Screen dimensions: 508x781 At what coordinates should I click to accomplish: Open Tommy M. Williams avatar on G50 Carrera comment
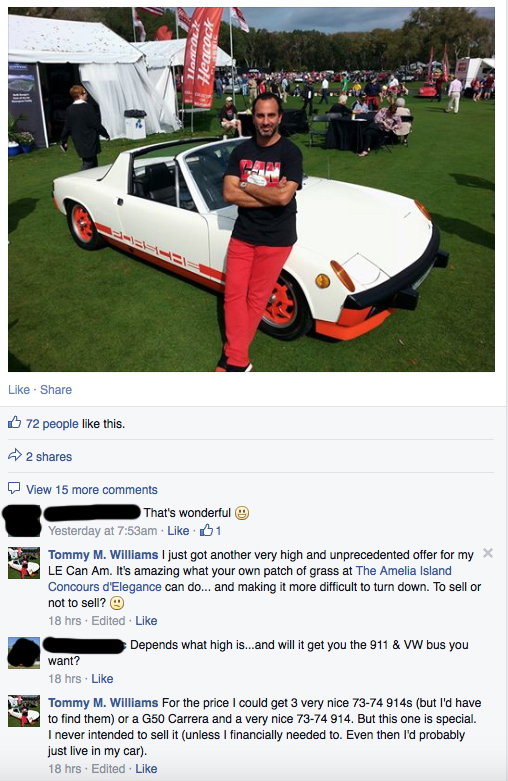(x=24, y=711)
